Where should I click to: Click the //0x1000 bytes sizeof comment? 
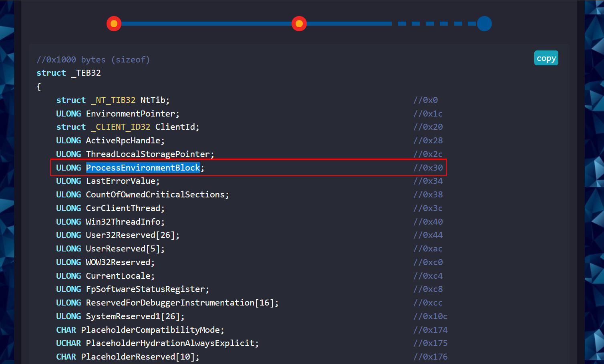(93, 60)
